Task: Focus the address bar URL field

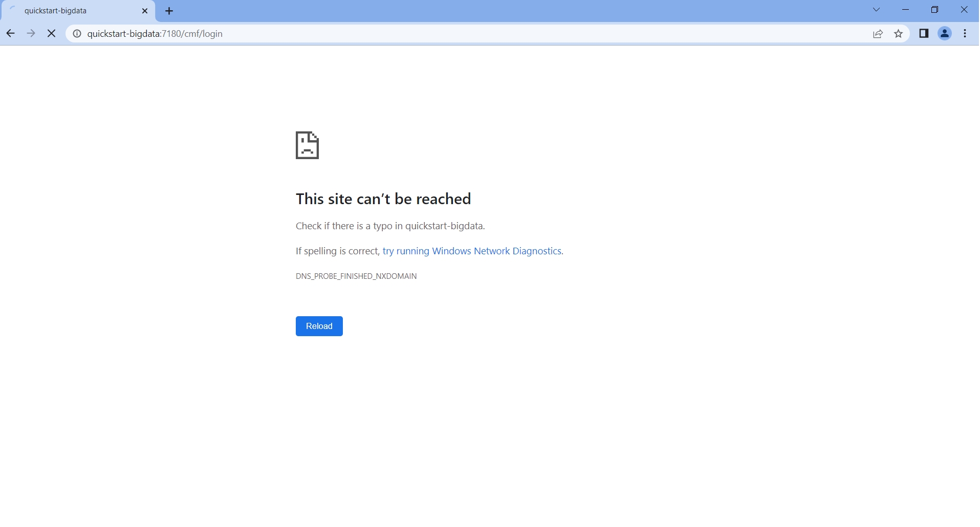Action: coord(476,34)
